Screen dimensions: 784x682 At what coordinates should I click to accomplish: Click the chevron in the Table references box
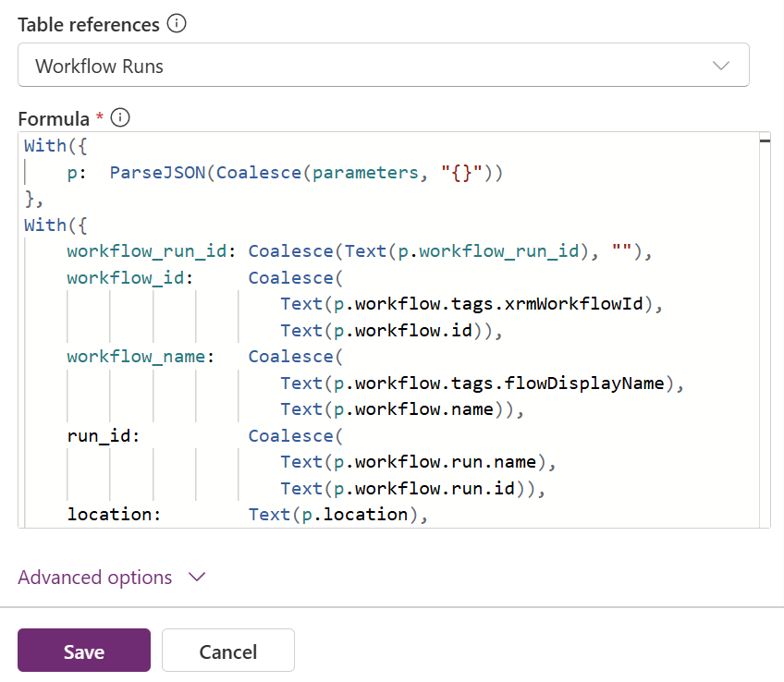[x=720, y=67]
